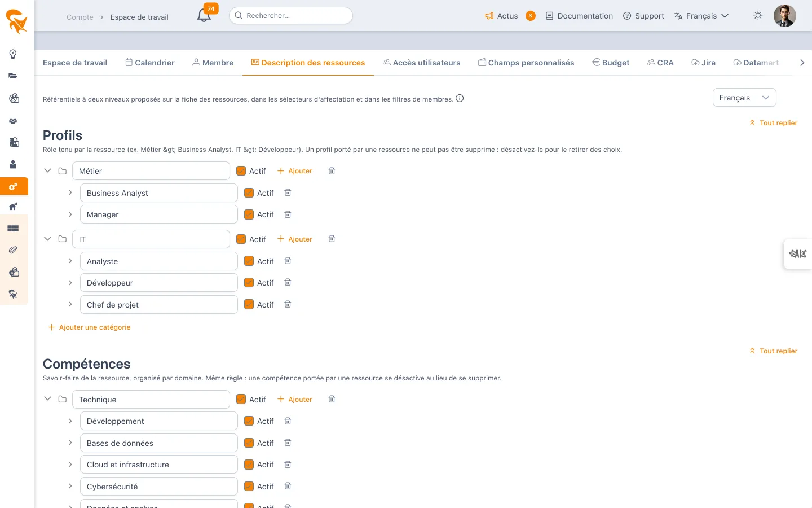Click Ajouter une catégorie link
This screenshot has height=508, width=812.
pyautogui.click(x=90, y=327)
